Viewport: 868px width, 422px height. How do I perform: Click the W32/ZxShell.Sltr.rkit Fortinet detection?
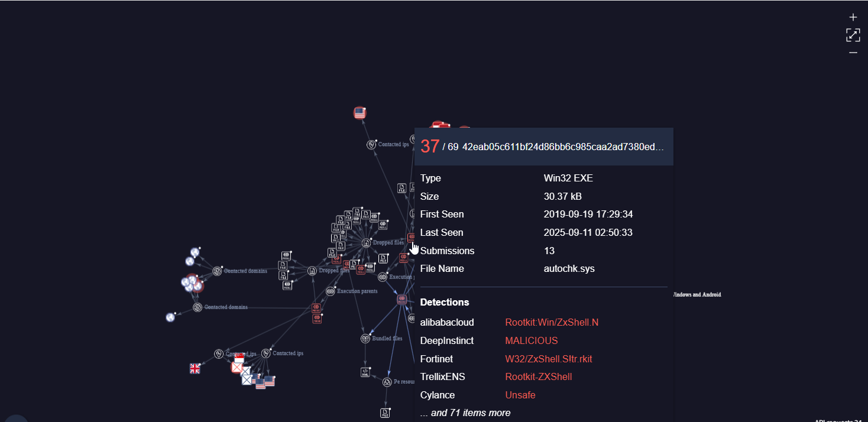point(549,359)
